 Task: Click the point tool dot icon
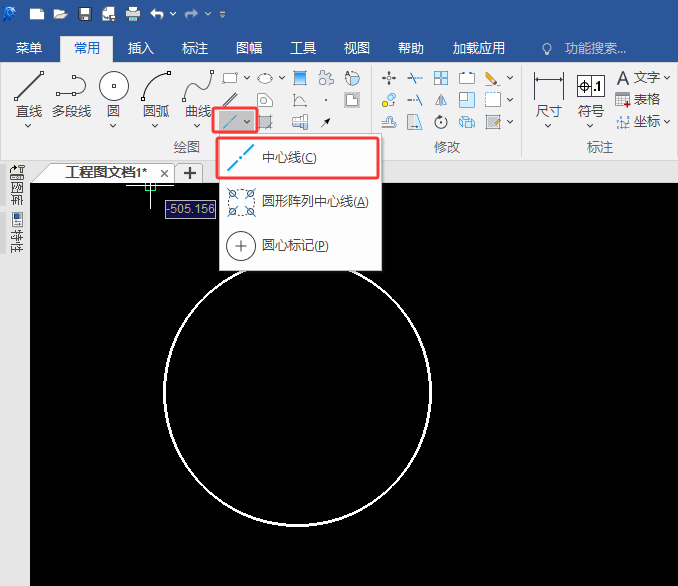(x=326, y=100)
